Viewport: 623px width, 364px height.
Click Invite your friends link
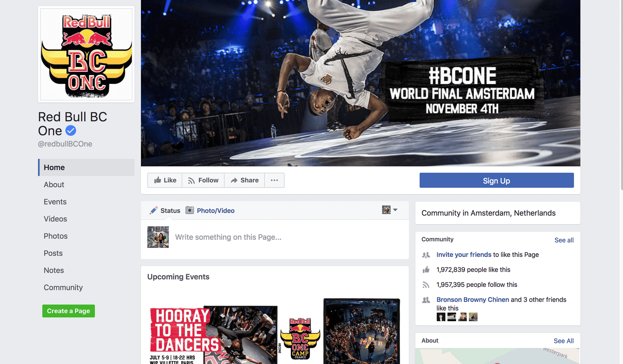[x=464, y=255]
